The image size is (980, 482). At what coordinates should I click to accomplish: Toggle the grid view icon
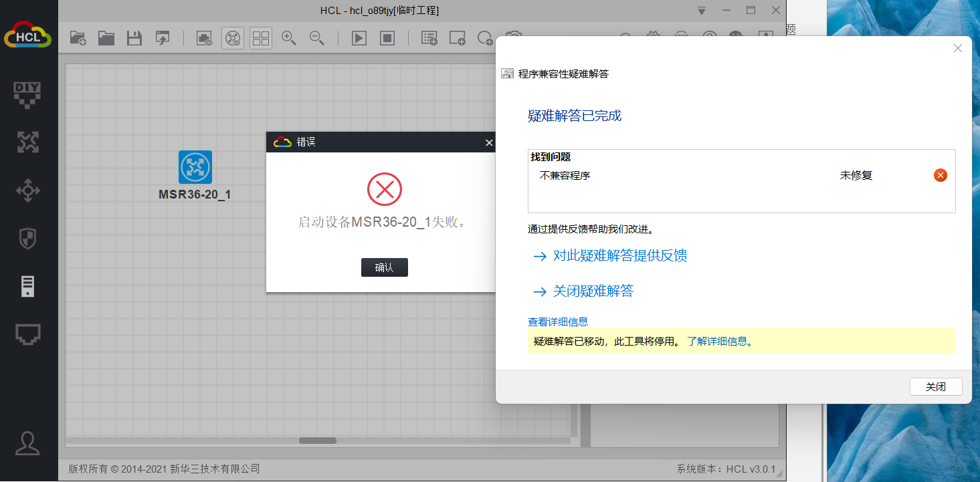(x=261, y=38)
